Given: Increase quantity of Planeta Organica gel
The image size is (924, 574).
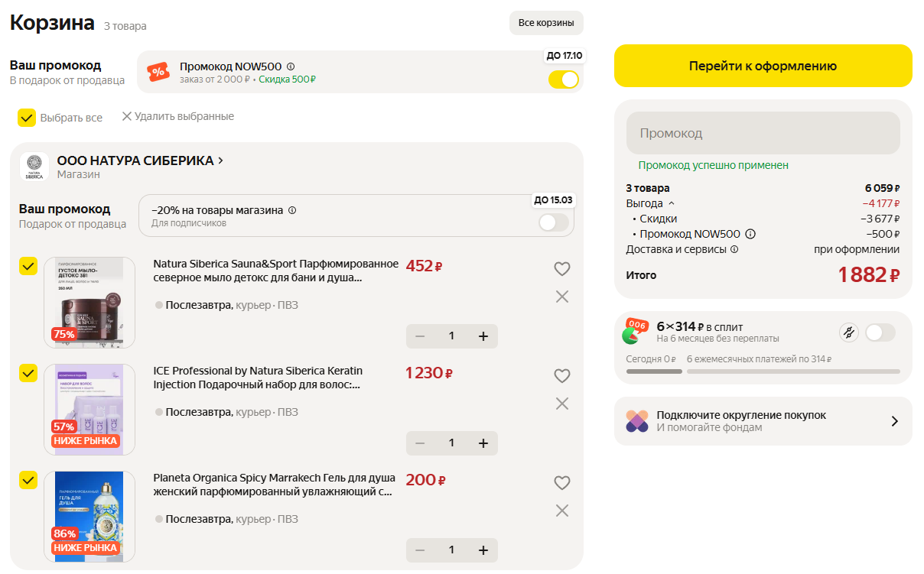Looking at the screenshot, I should [x=483, y=550].
